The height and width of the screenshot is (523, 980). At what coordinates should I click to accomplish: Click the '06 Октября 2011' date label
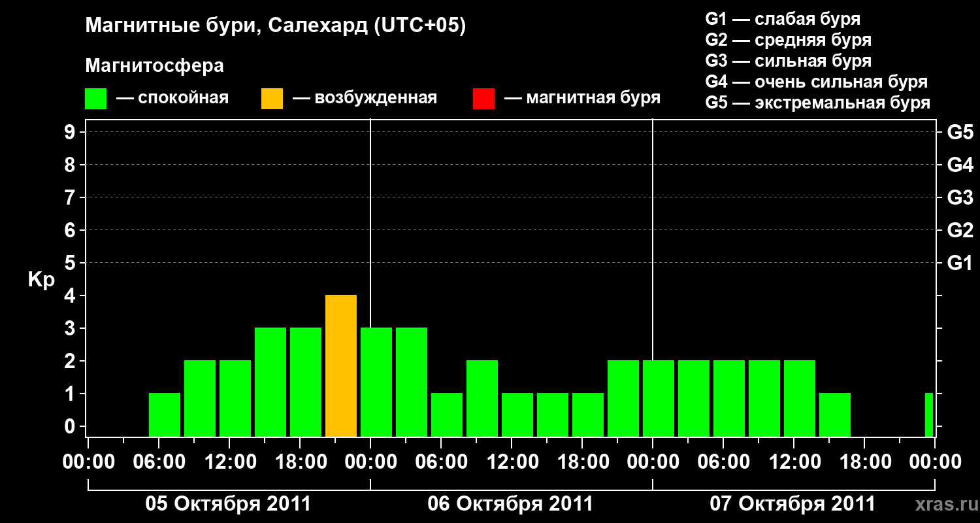(x=510, y=503)
